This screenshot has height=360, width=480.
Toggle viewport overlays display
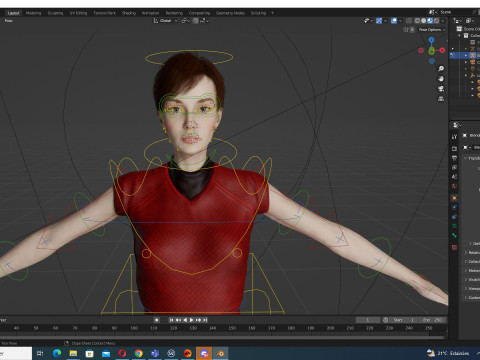click(x=394, y=21)
